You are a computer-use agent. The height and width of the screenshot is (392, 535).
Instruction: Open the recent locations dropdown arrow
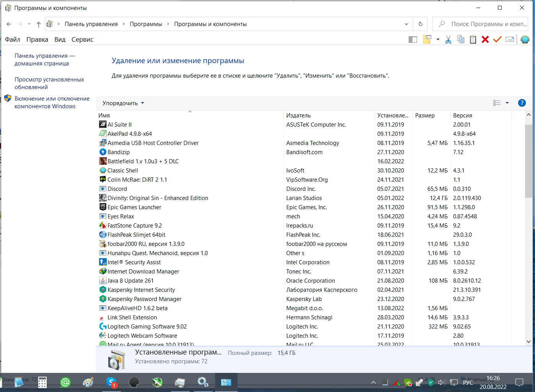[29, 24]
